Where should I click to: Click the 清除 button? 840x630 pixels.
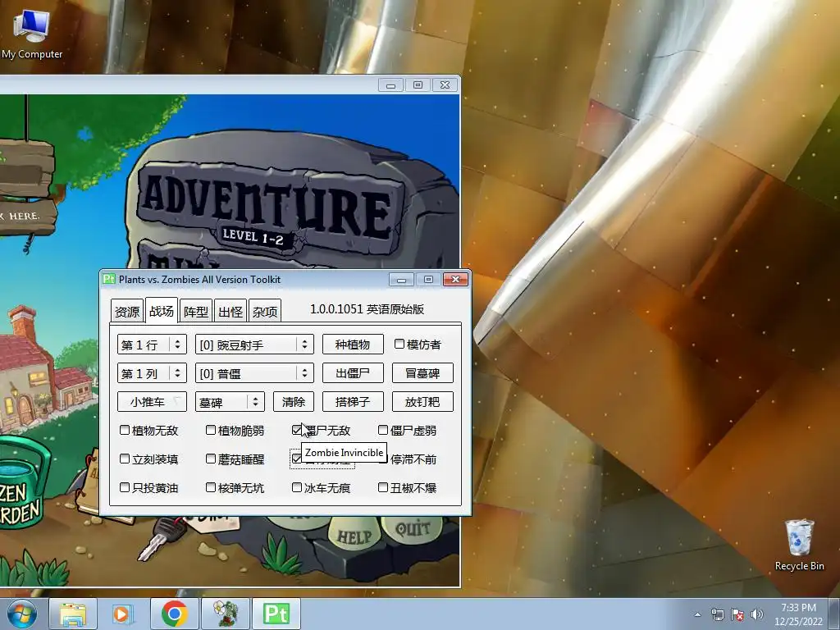coord(293,402)
